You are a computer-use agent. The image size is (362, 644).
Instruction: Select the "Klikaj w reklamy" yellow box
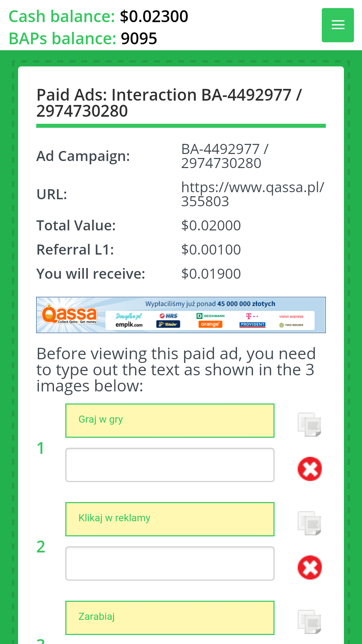(170, 519)
